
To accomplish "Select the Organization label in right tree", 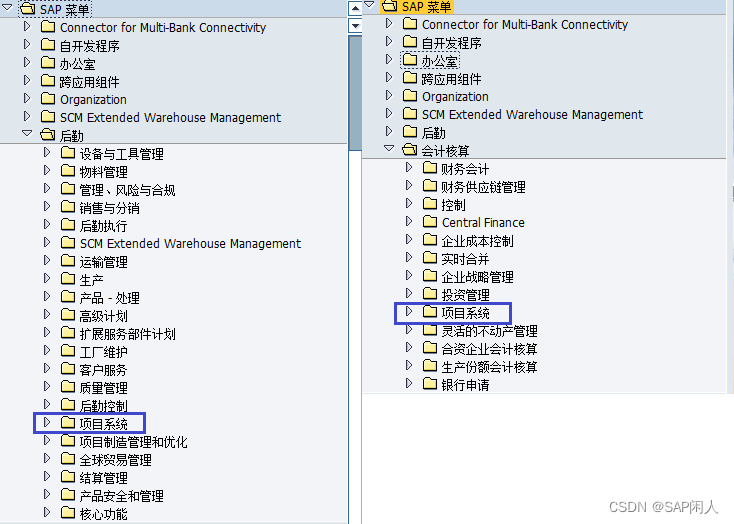I will (455, 96).
